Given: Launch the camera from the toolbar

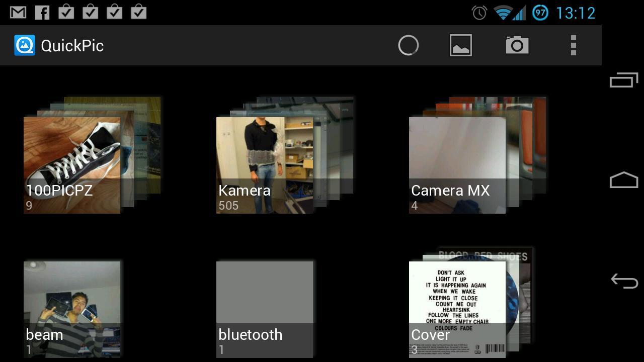Looking at the screenshot, I should pos(517,45).
